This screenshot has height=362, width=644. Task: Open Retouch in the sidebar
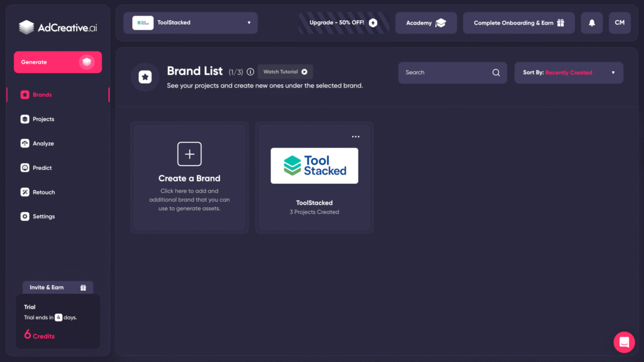(43, 192)
